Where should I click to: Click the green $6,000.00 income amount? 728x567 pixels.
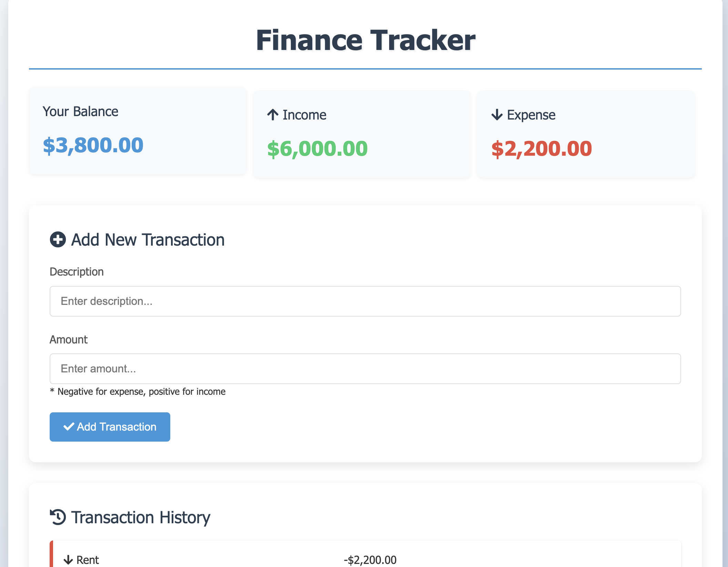(317, 148)
